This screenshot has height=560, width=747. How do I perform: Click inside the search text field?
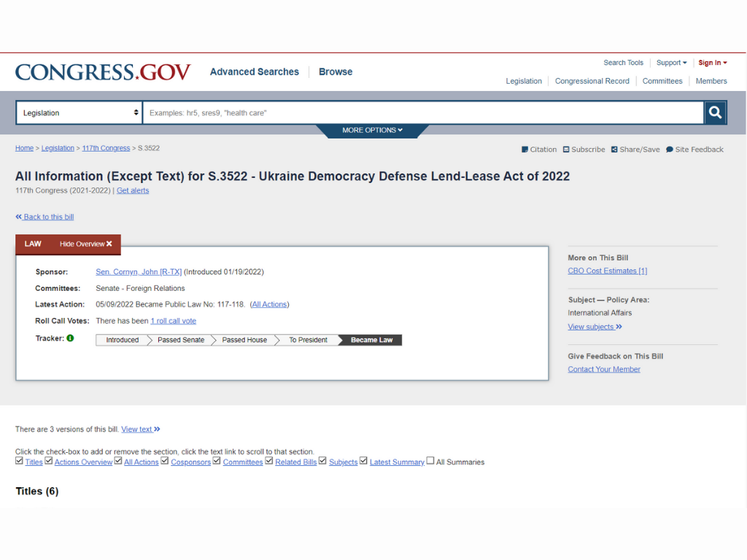[423, 113]
